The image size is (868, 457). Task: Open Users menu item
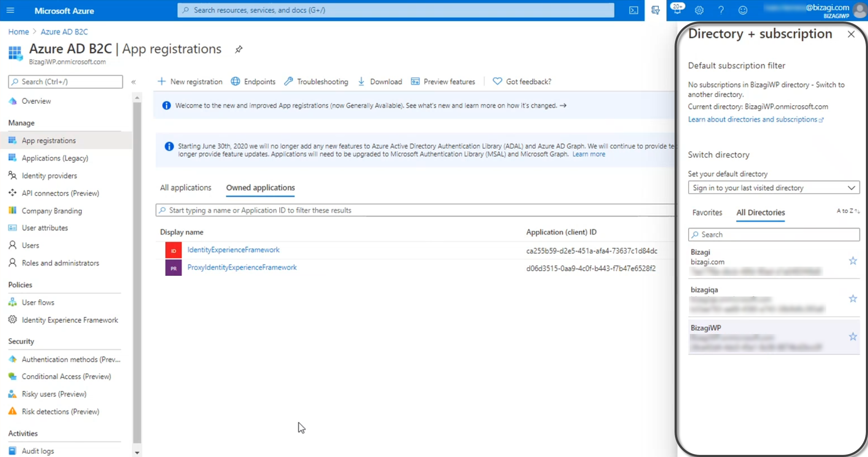tap(30, 246)
